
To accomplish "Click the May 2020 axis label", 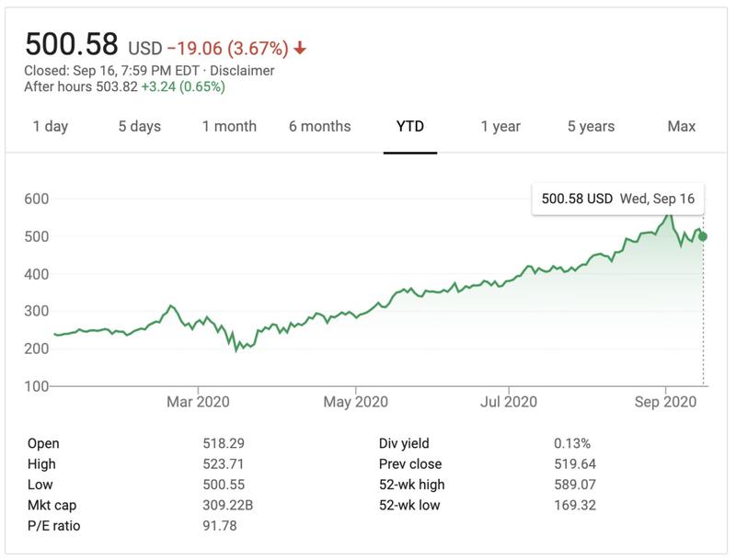I will pyautogui.click(x=356, y=402).
